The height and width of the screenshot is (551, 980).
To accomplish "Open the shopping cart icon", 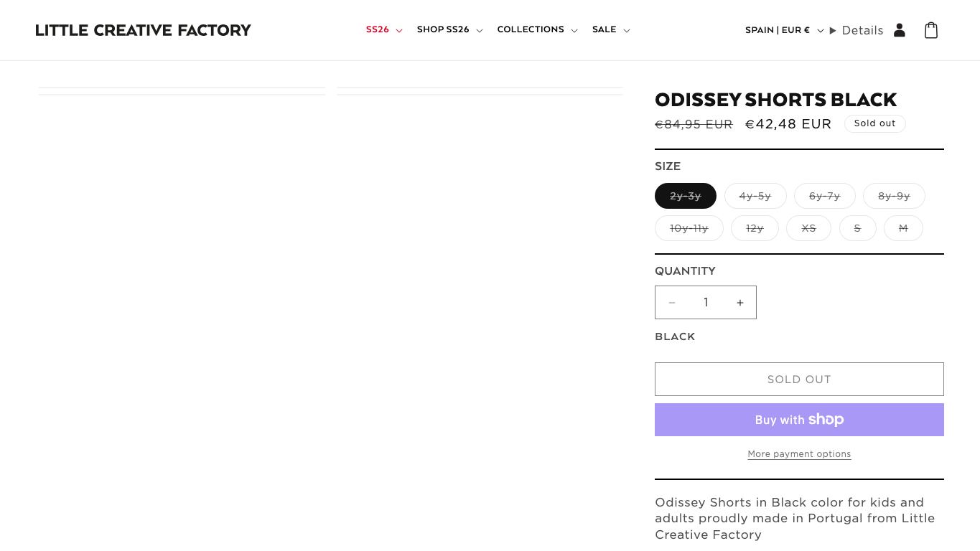I will point(931,30).
